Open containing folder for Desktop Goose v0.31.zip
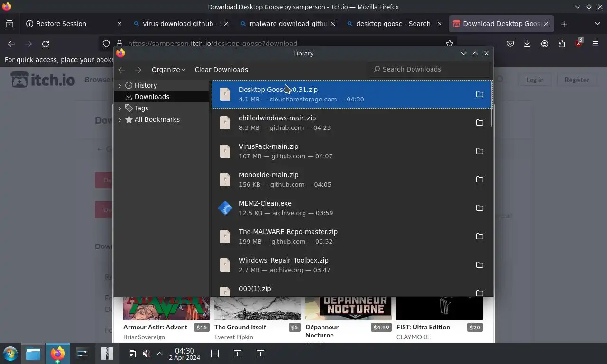This screenshot has height=364, width=607. (x=479, y=94)
